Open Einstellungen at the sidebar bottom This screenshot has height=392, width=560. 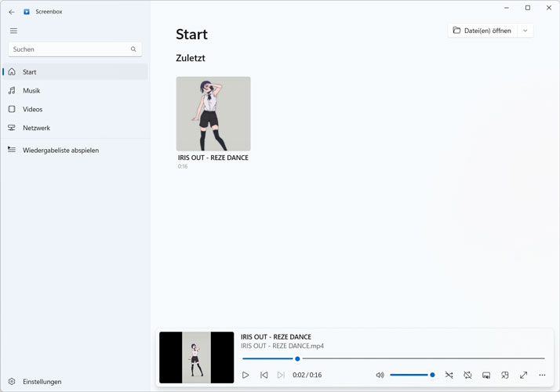[x=42, y=382]
